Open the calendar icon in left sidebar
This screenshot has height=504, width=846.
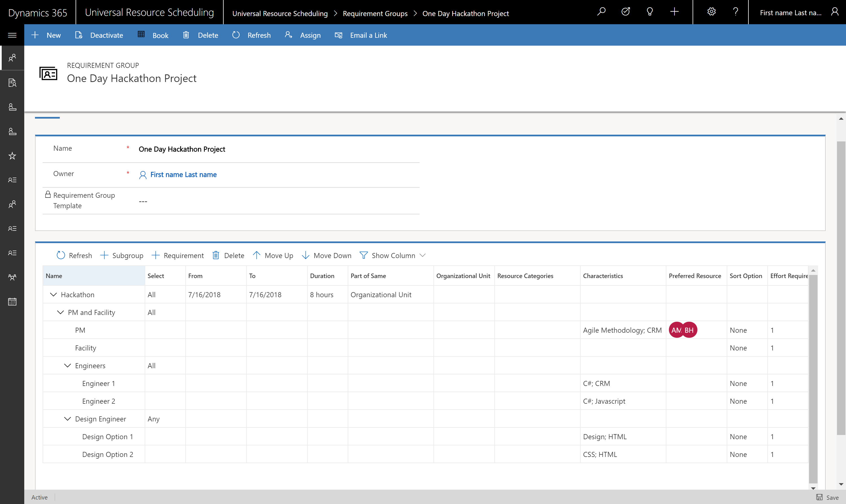coord(12,302)
